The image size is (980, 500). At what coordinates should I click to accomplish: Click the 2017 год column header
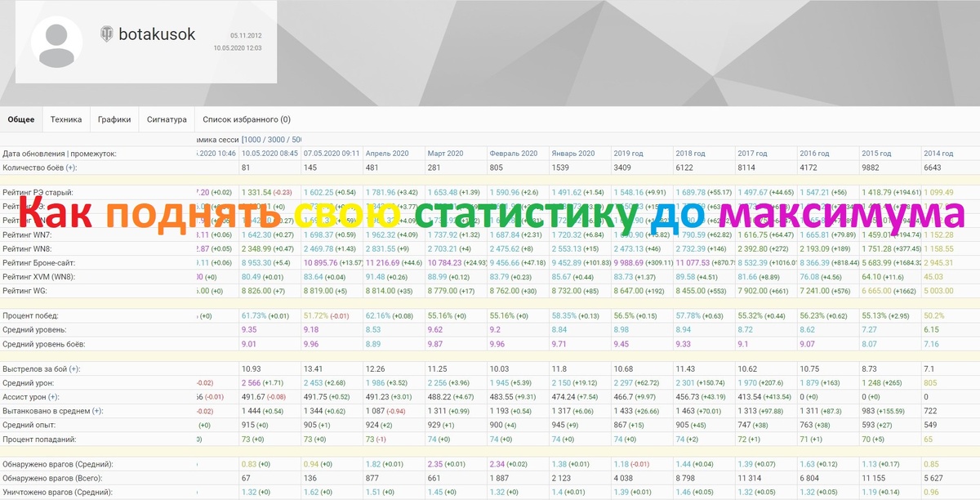click(754, 154)
